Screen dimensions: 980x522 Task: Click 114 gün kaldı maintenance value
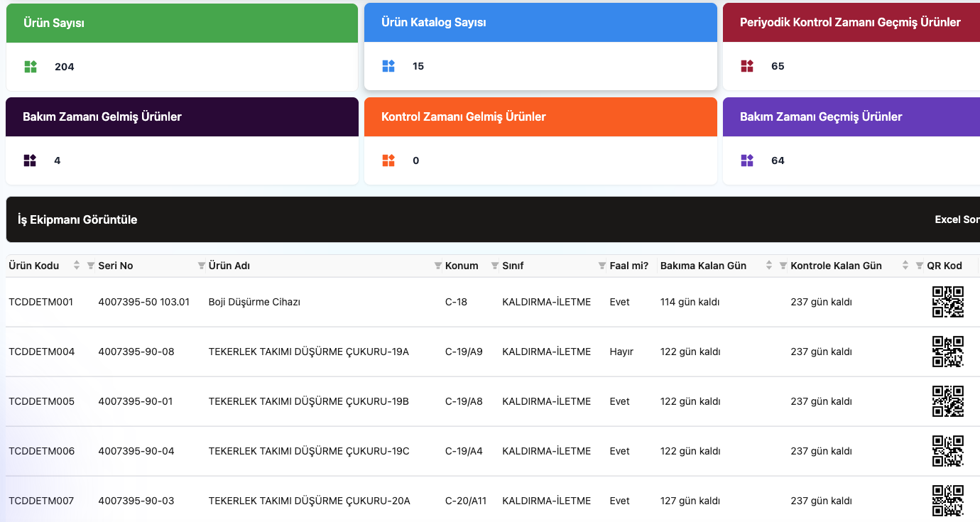pos(690,302)
